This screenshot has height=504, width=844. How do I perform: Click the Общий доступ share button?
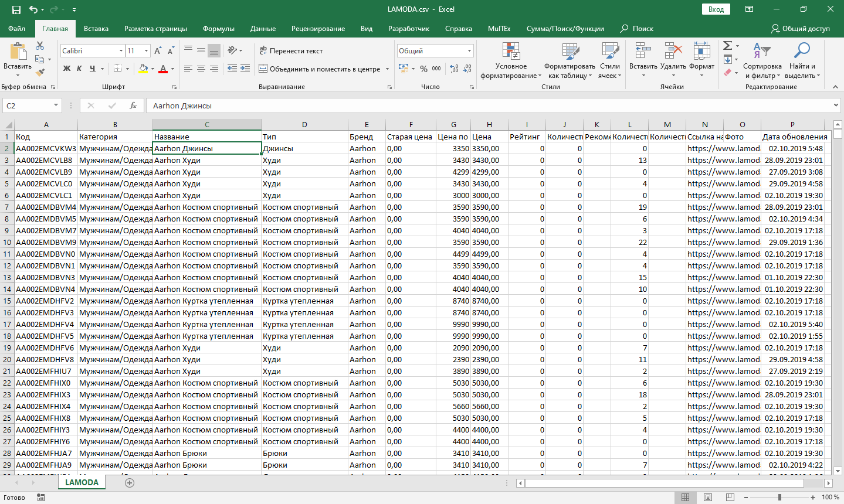tap(801, 28)
